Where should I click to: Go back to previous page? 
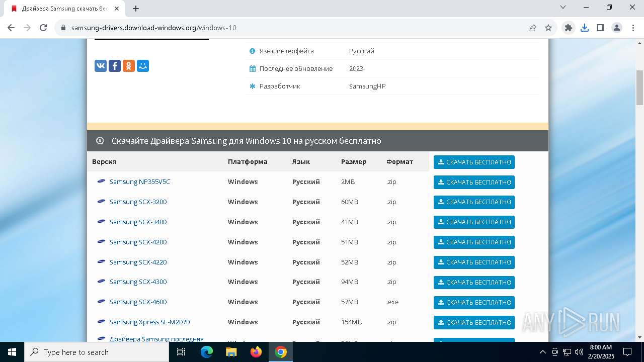[11, 28]
